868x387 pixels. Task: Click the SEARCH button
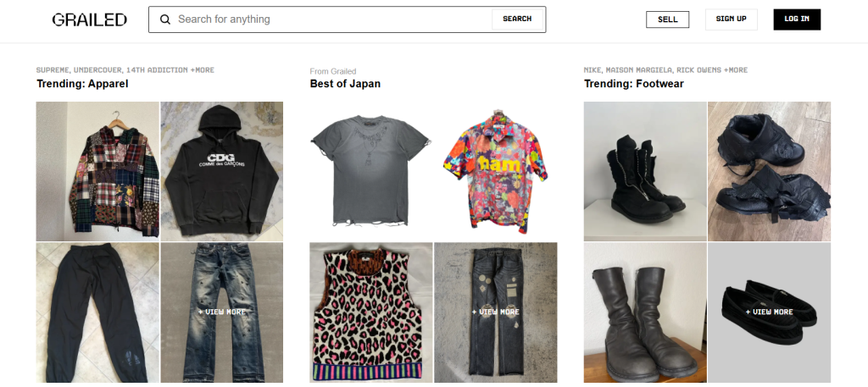[517, 19]
